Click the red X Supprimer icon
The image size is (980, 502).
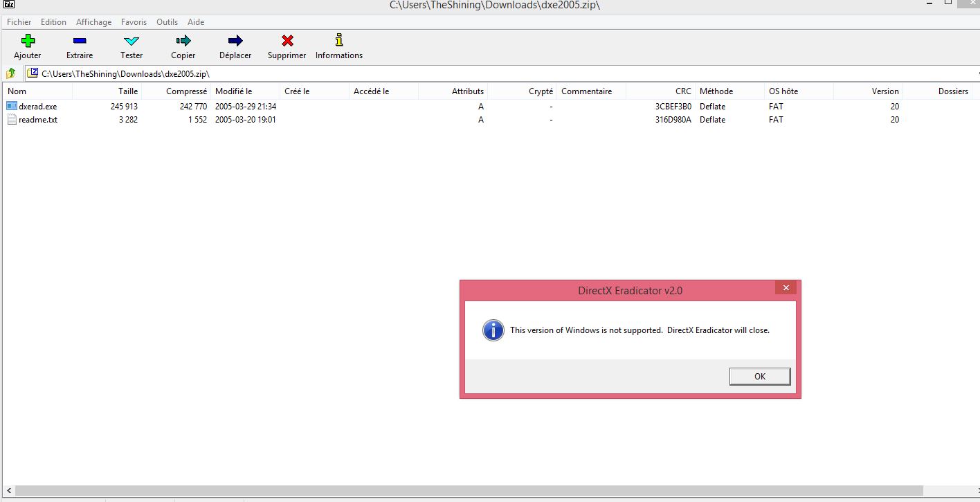click(287, 40)
